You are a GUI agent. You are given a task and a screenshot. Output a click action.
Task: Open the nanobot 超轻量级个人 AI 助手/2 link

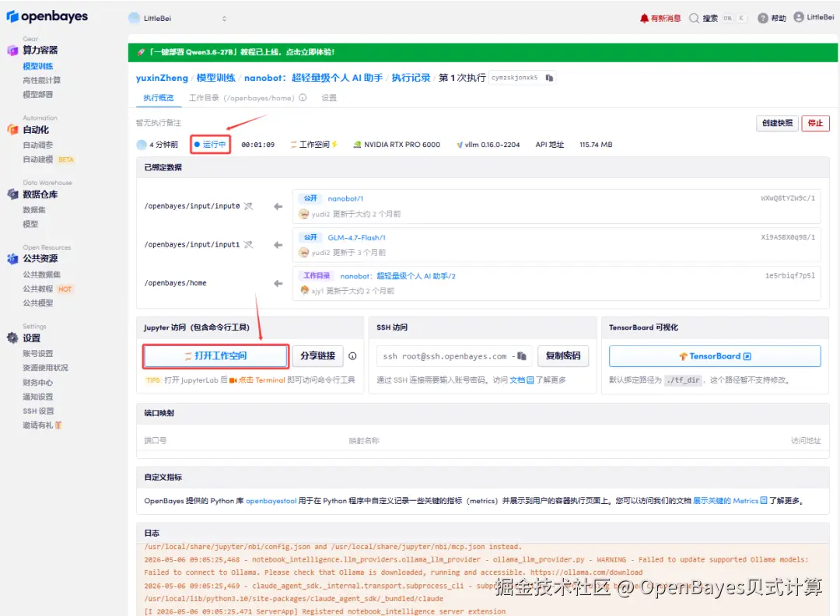[x=397, y=276]
